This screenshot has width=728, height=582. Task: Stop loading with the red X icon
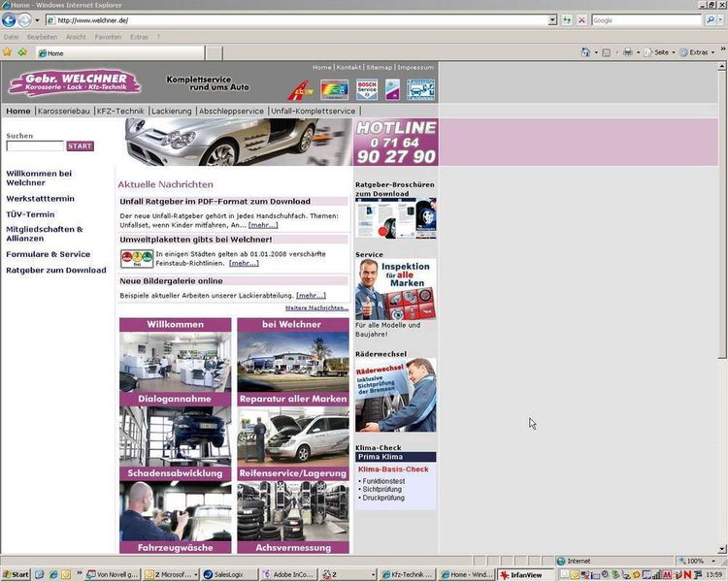point(581,20)
